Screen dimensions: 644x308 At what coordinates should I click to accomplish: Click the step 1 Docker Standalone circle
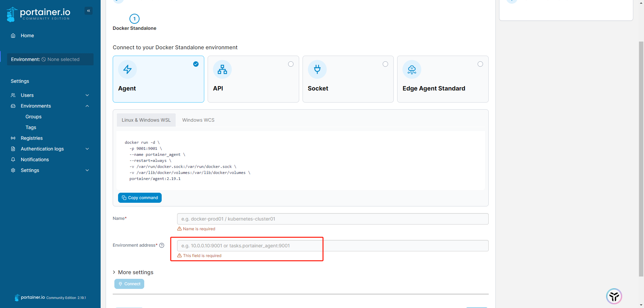click(x=135, y=19)
